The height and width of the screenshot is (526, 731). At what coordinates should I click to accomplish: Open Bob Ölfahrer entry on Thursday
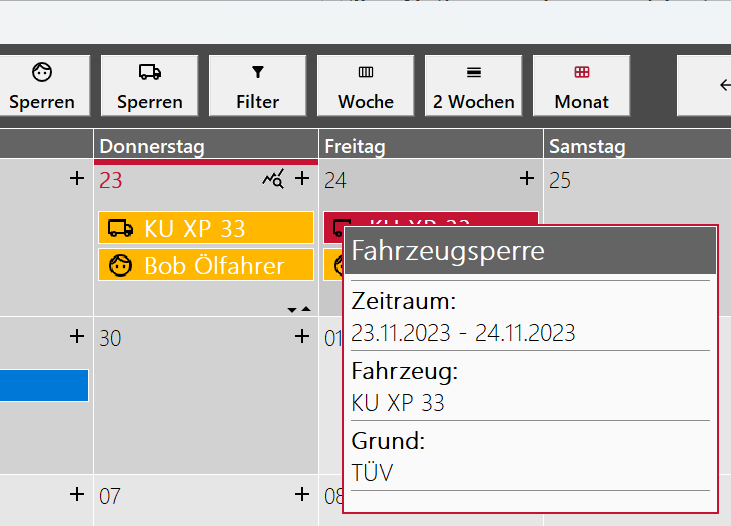point(206,265)
